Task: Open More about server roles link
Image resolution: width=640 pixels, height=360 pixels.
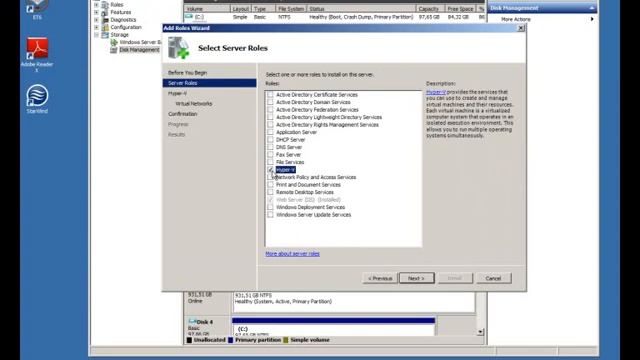Action: click(x=292, y=254)
